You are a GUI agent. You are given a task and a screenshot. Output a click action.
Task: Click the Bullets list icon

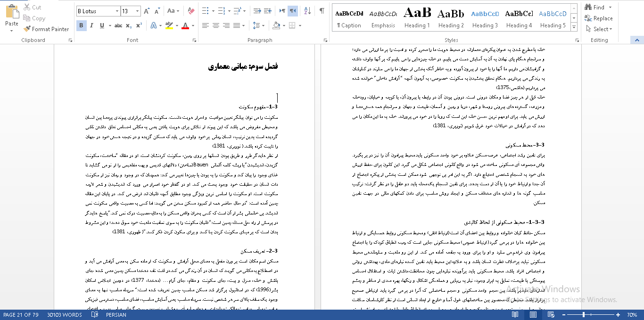pyautogui.click(x=205, y=11)
